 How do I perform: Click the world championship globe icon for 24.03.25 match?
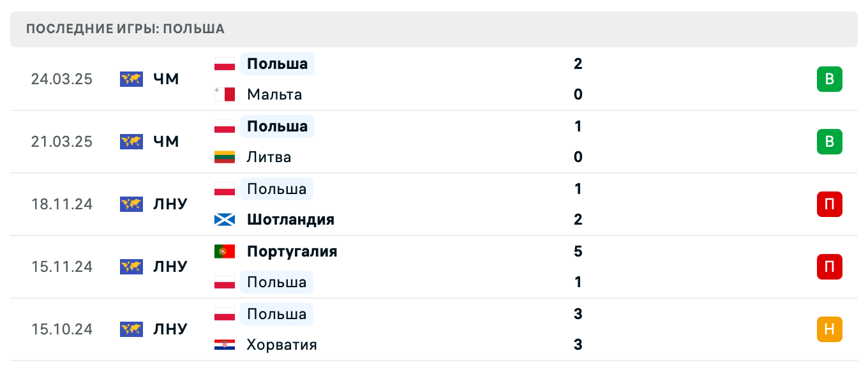click(131, 79)
